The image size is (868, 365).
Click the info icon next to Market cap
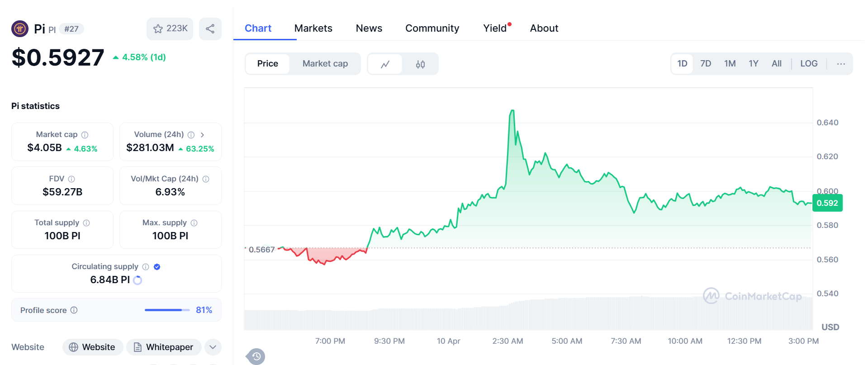(85, 135)
